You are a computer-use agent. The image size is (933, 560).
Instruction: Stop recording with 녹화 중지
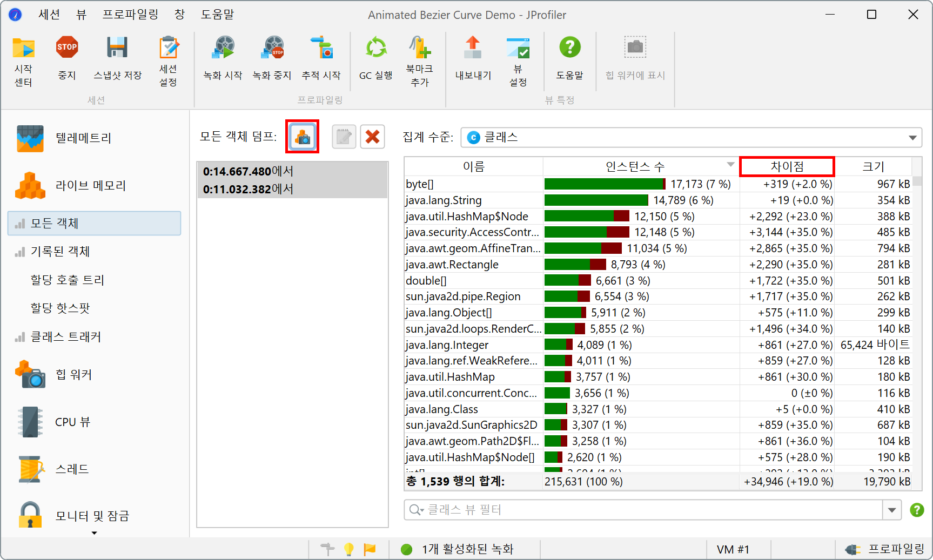pos(272,58)
